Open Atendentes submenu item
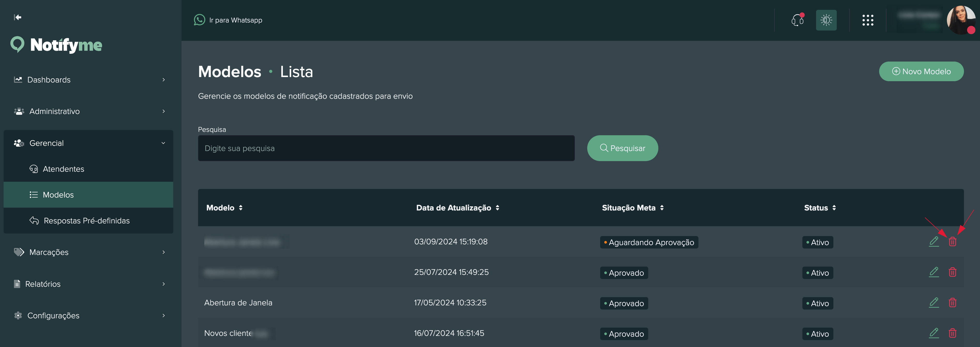 (x=63, y=169)
